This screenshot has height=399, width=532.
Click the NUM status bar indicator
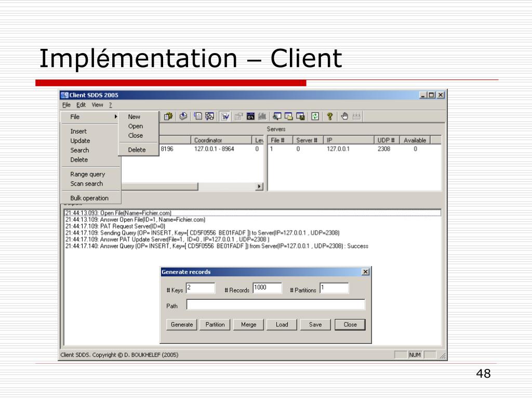[x=415, y=355]
